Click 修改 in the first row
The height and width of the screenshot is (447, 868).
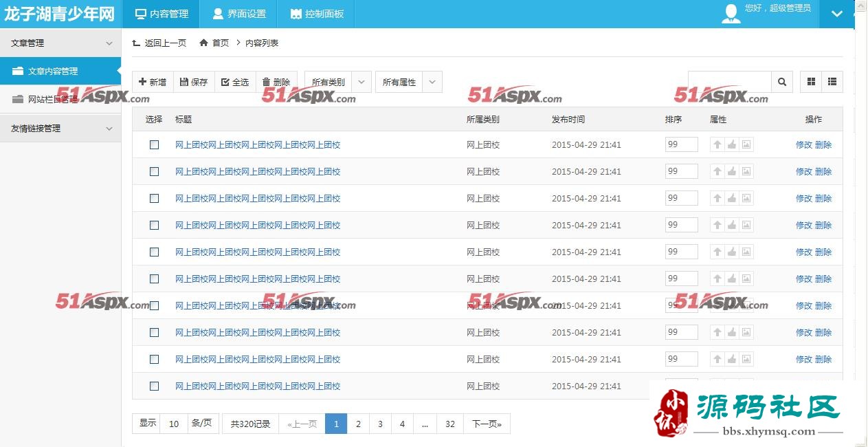(803, 144)
